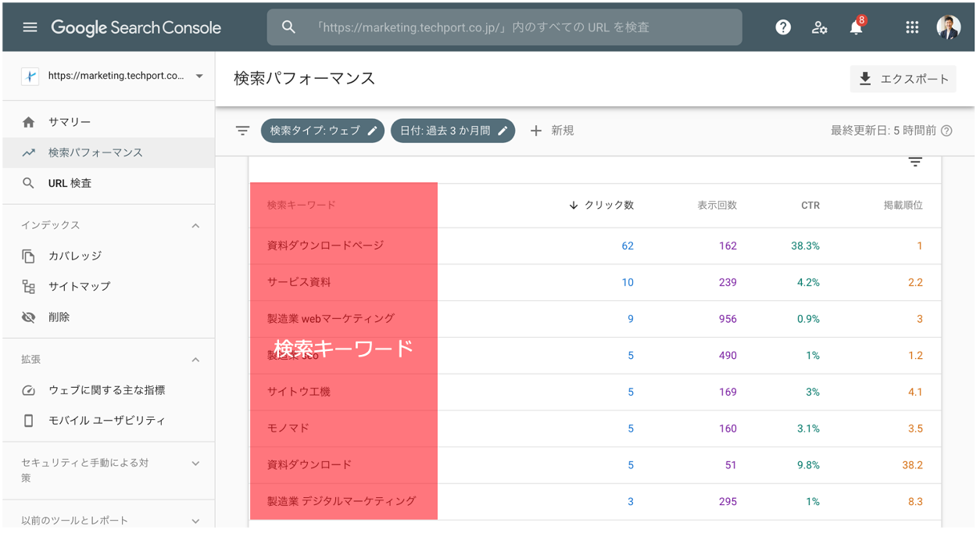Collapse the インデックス section
Screen dimensions: 980x534
coord(195,225)
